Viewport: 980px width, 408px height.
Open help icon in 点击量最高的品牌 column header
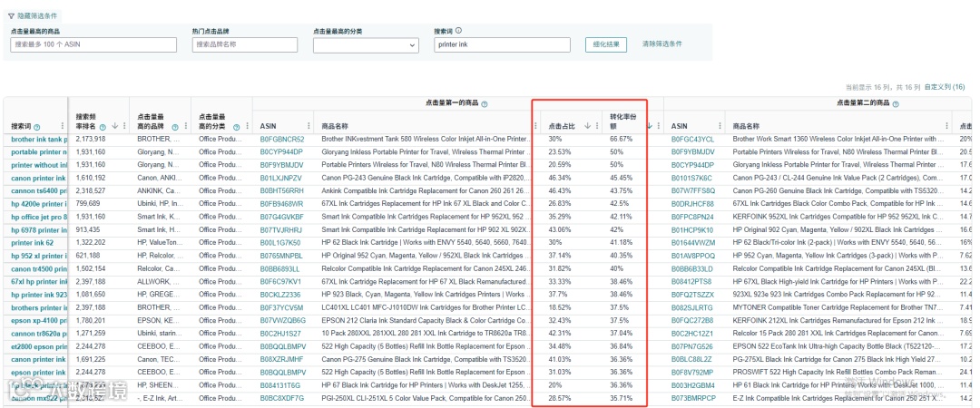(x=175, y=126)
